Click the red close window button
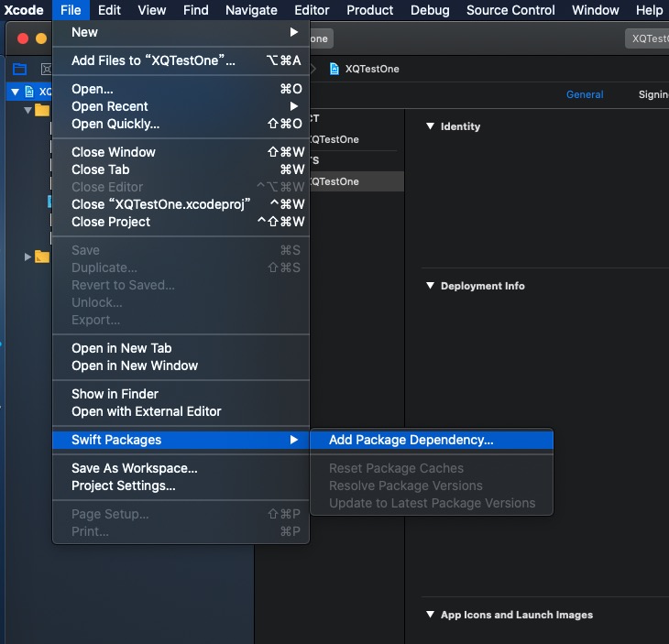This screenshot has width=669, height=644. click(23, 38)
